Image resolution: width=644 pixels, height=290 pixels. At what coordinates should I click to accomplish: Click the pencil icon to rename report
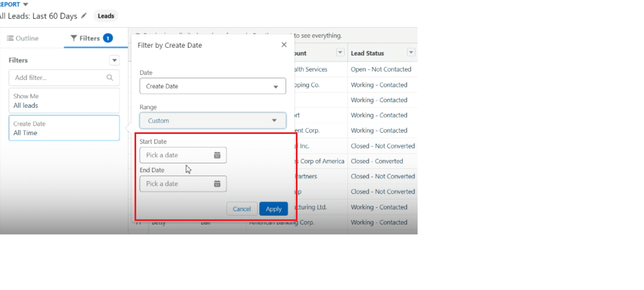click(x=84, y=16)
